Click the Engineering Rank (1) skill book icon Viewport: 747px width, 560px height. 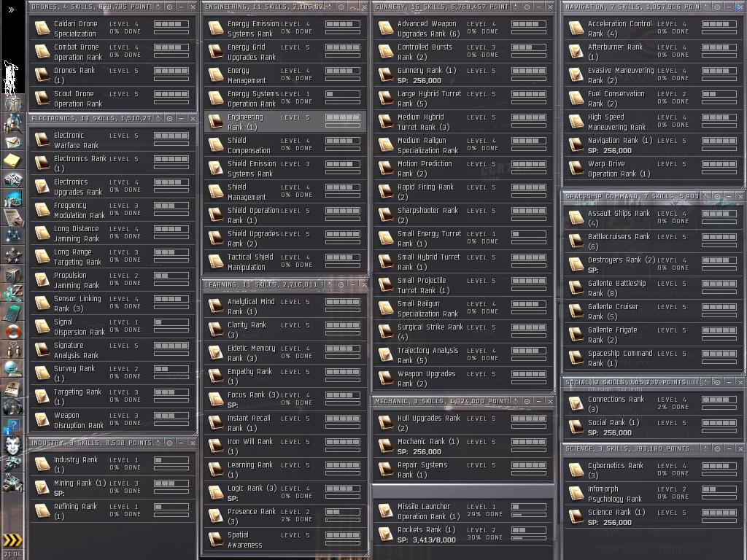click(216, 122)
